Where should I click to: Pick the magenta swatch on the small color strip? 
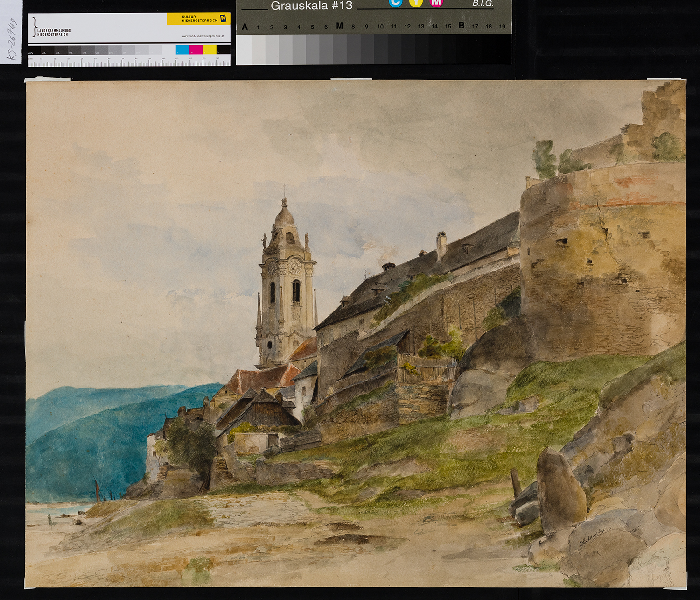196,49
